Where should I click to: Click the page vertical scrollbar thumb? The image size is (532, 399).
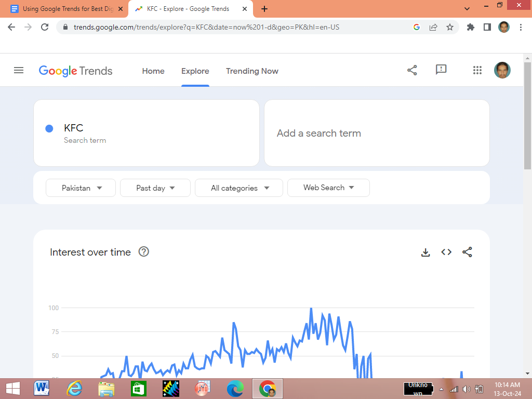click(527, 116)
